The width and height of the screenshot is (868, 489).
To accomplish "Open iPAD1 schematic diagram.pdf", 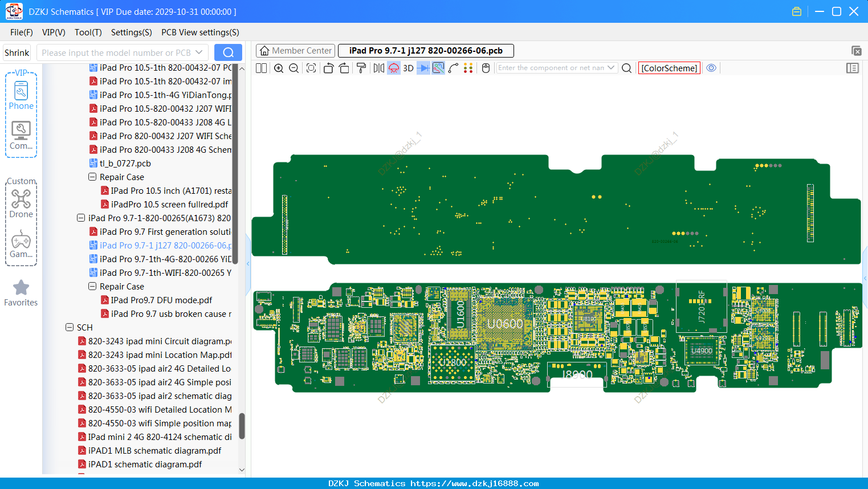I will 140,464.
